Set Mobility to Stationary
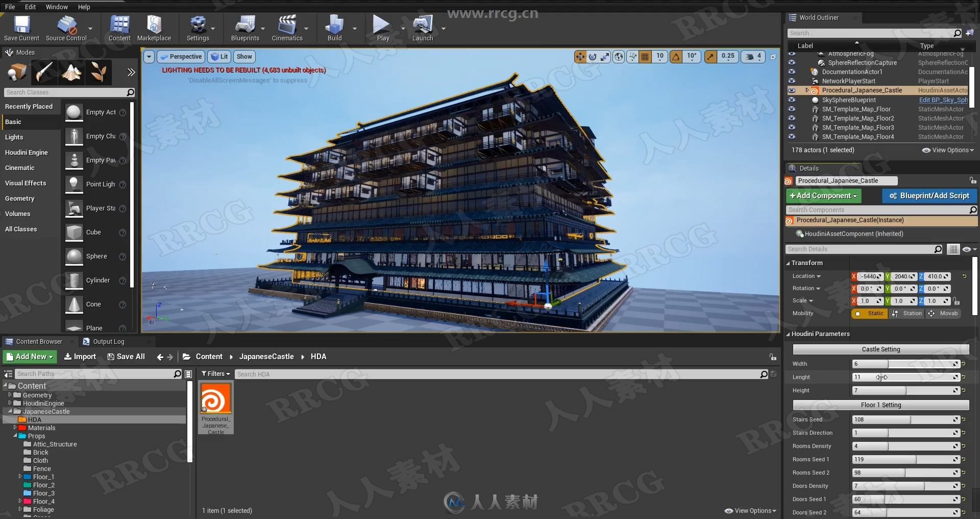Screen dimensions: 980x519 907,314
